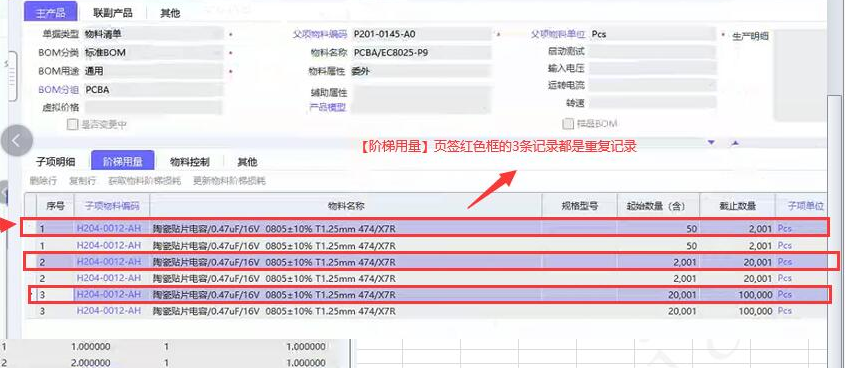Click the 起始数量（含） column header
The width and height of the screenshot is (845, 368).
[x=658, y=205]
